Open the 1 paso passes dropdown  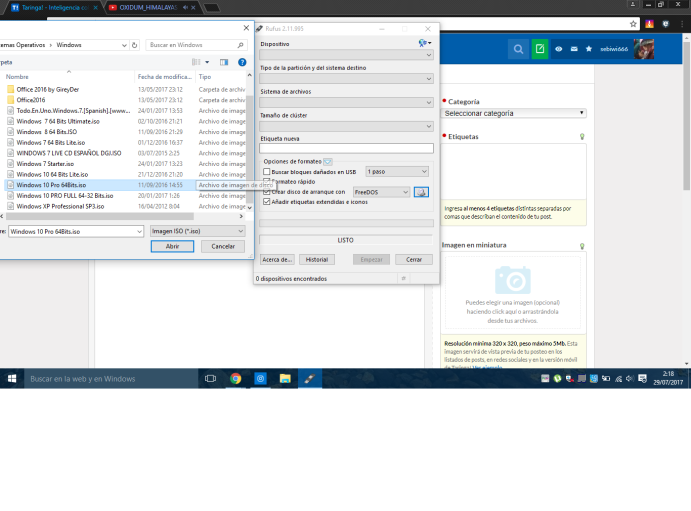(397, 172)
